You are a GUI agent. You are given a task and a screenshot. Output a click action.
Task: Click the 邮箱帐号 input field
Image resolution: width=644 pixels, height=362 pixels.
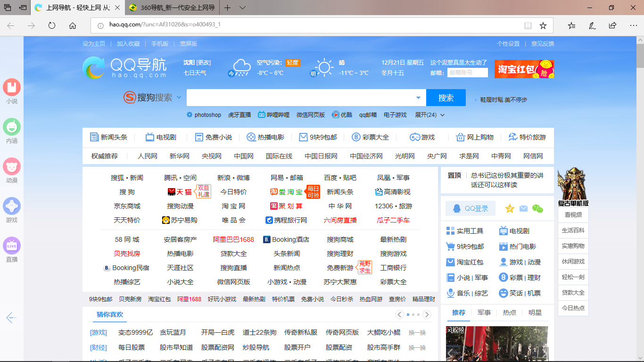tap(467, 73)
